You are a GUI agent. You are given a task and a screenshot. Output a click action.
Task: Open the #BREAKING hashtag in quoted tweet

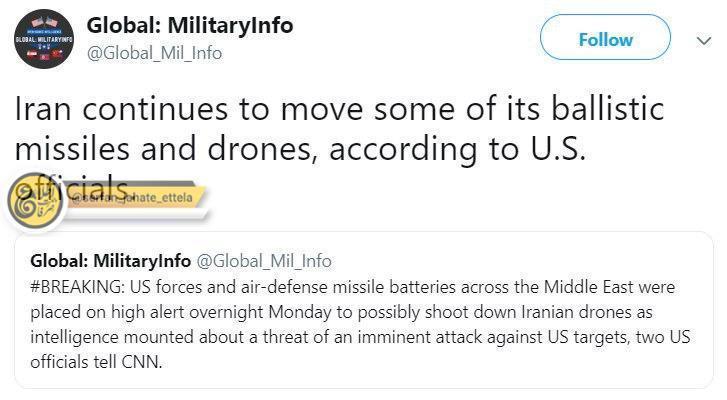pos(77,287)
